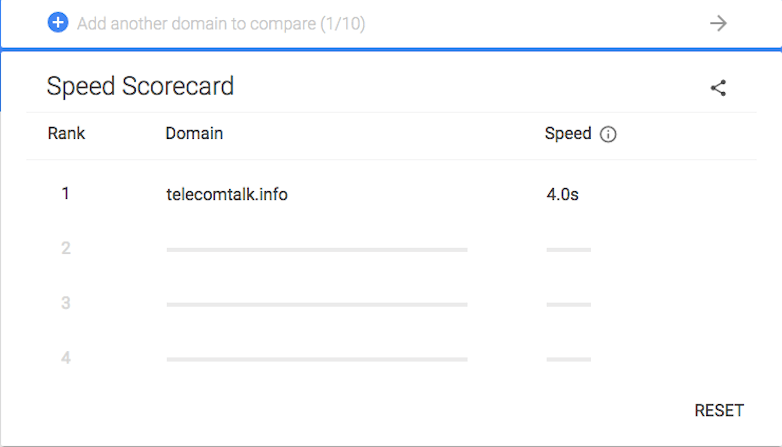Viewport: 782px width, 447px height.
Task: Click rank 2 speed placeholder bar
Action: 569,249
